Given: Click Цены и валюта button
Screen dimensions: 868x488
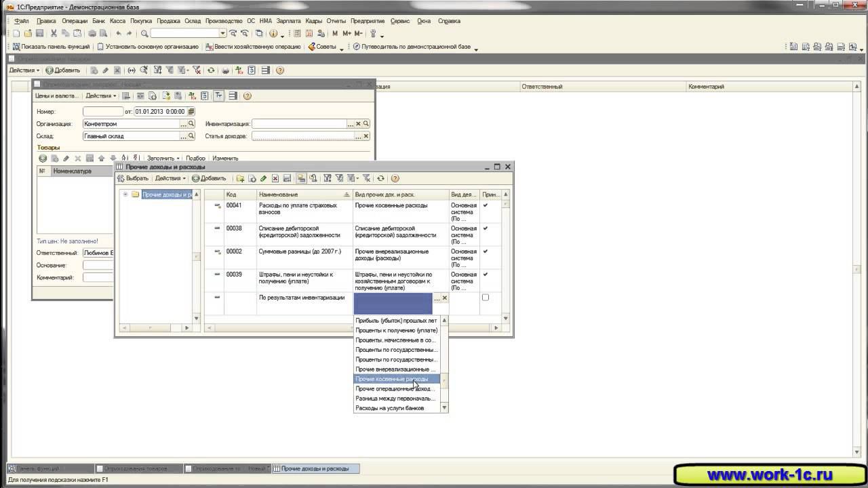Looking at the screenshot, I should [x=57, y=96].
